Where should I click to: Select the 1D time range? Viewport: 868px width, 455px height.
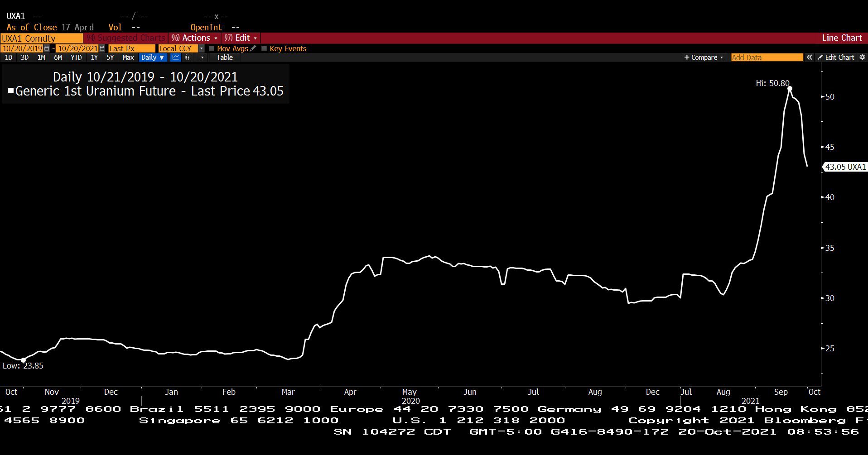(9, 57)
